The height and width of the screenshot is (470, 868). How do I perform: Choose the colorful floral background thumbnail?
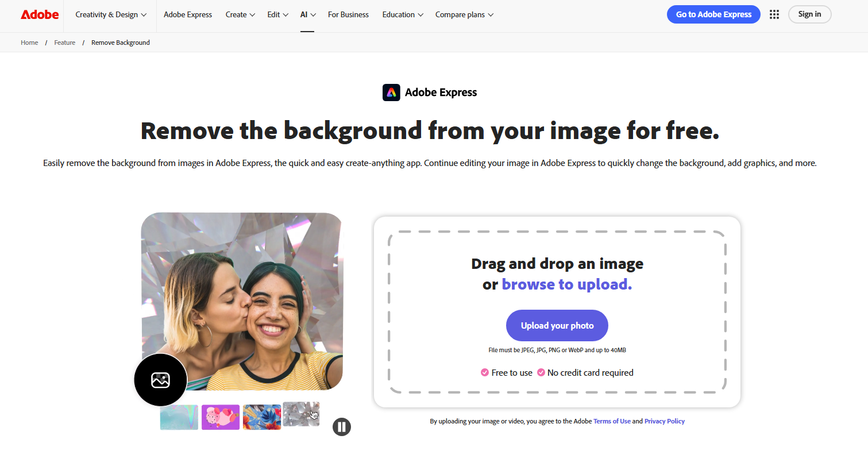click(262, 417)
